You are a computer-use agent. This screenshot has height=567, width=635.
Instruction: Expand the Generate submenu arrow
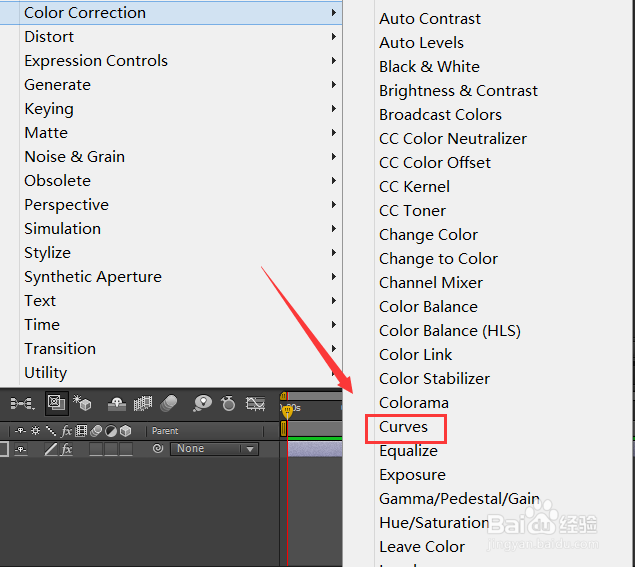click(x=334, y=84)
